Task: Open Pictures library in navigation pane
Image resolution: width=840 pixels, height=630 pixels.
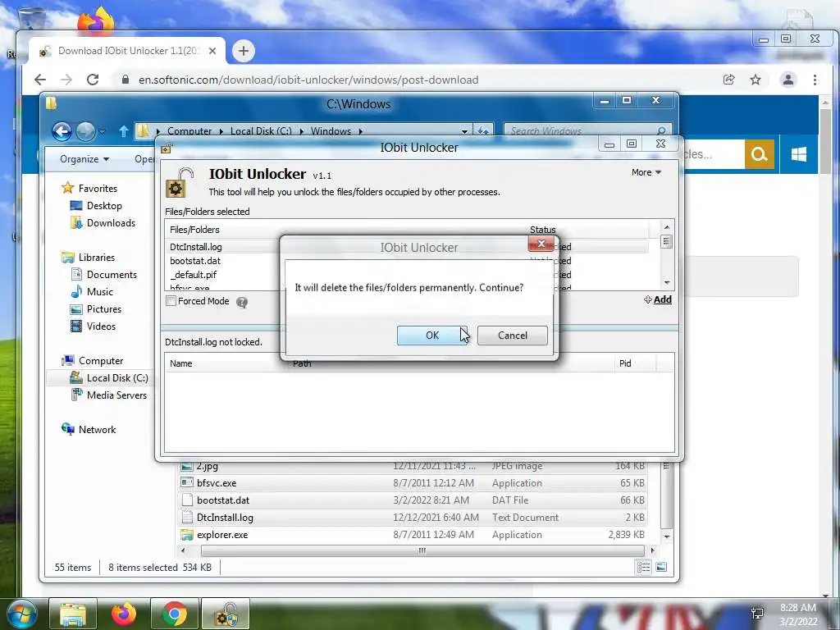Action: (x=104, y=309)
